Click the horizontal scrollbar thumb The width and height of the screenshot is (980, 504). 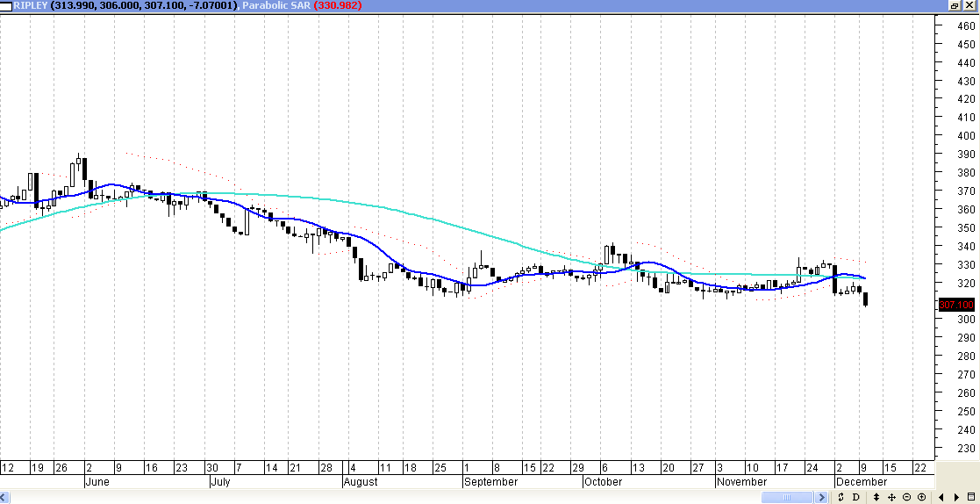[x=788, y=497]
